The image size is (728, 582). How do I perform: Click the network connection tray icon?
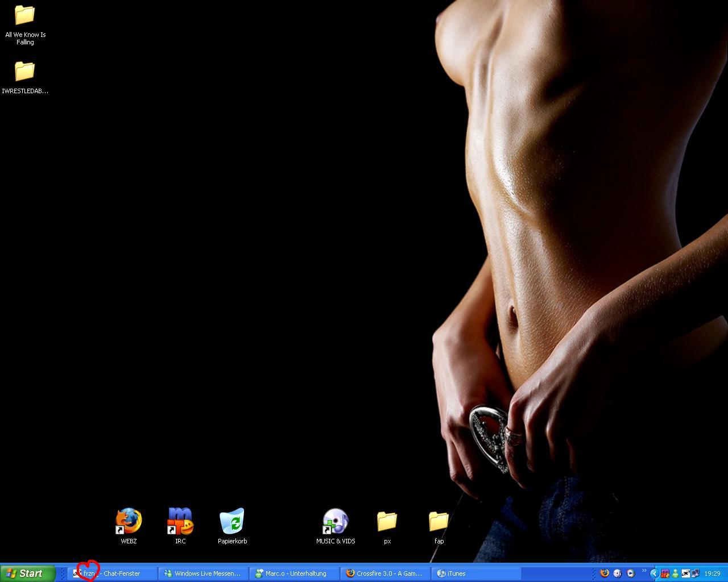[x=696, y=573]
